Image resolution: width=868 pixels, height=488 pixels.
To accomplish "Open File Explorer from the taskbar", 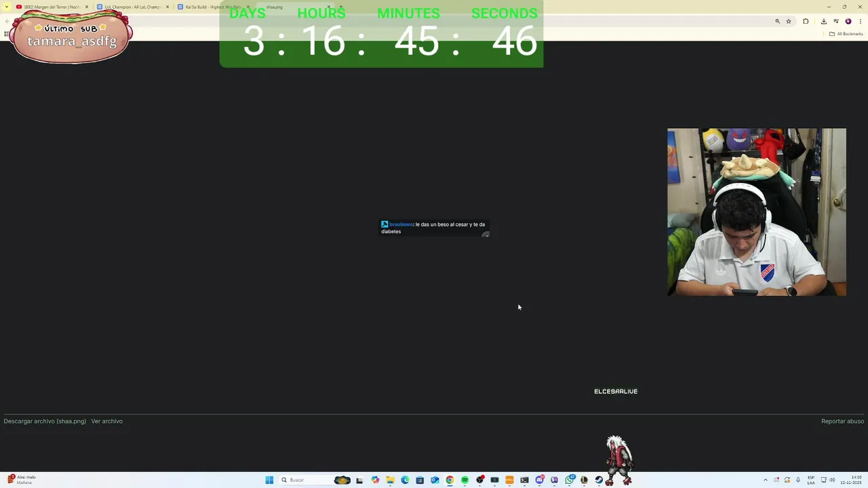I will [390, 480].
